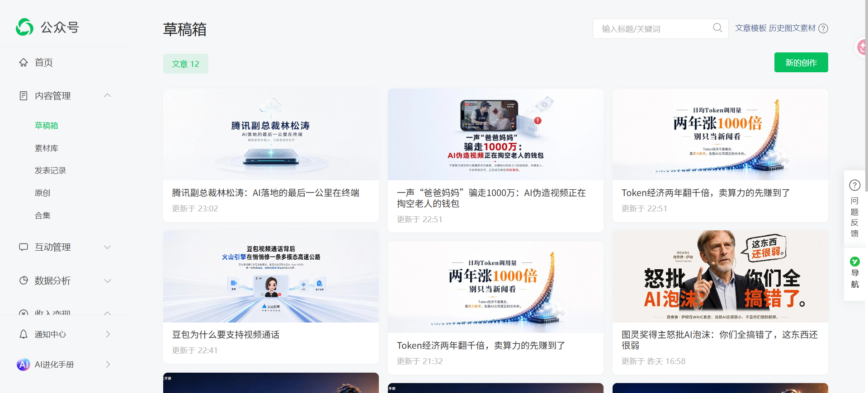The image size is (868, 393).
Task: Click the 公众号 logo icon
Action: pos(24,27)
